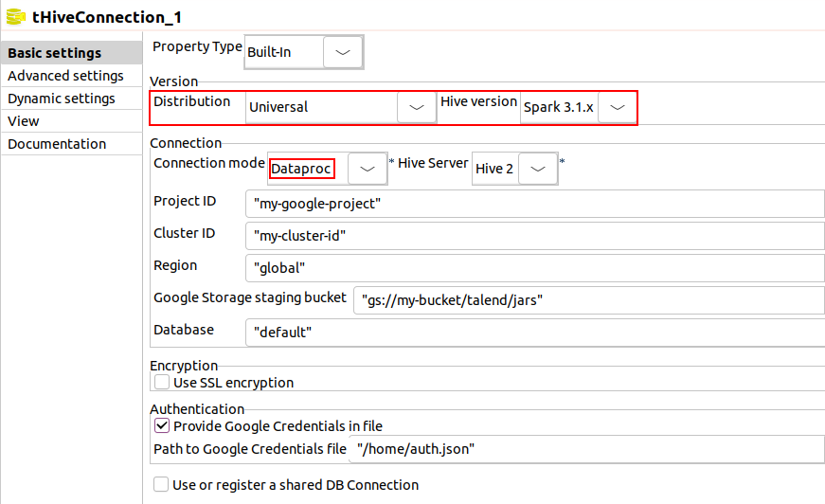This screenshot has height=504, width=825.
Task: Click the Database input field
Action: 533,333
